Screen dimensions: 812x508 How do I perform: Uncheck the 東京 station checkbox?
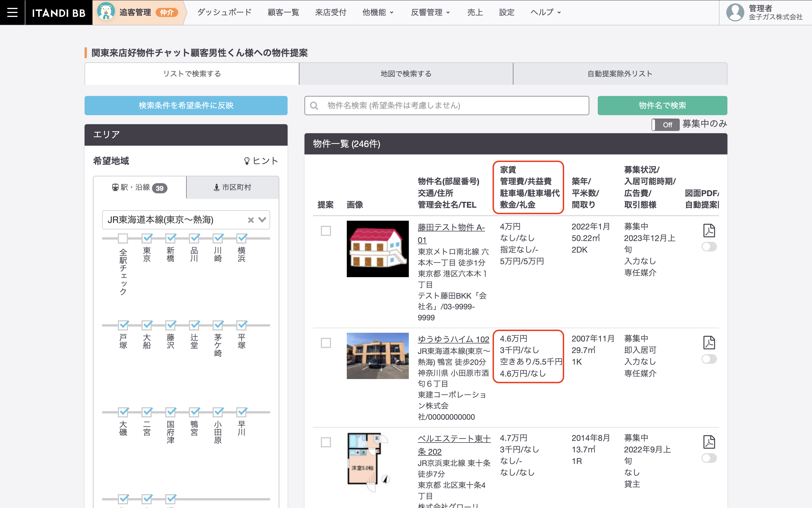[147, 238]
